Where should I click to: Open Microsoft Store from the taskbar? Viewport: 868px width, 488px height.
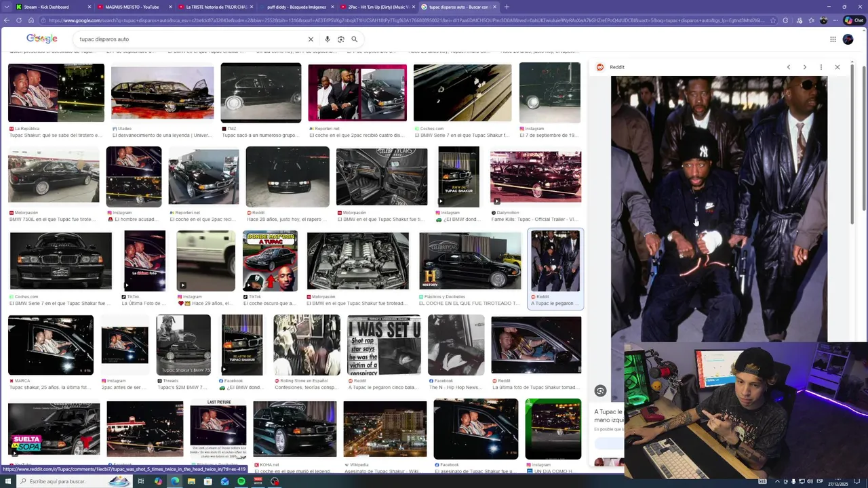click(x=208, y=481)
